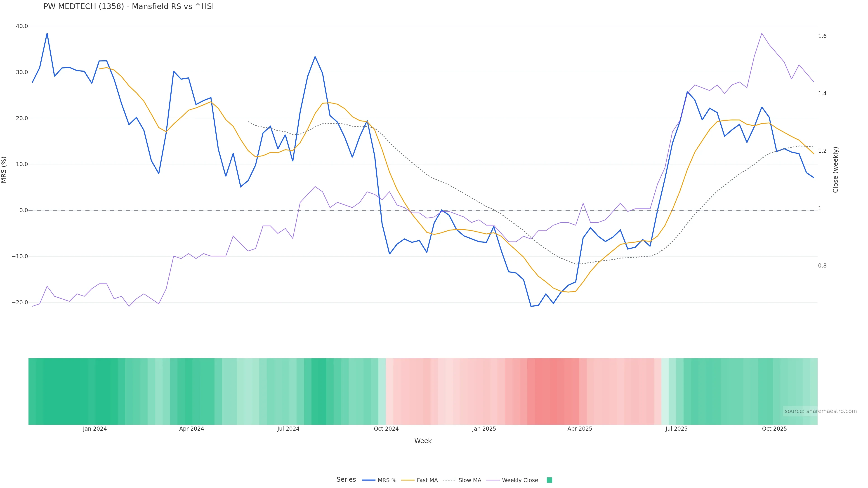868x488 pixels.
Task: Click the orange Fast MA legend line marker
Action: (x=408, y=480)
